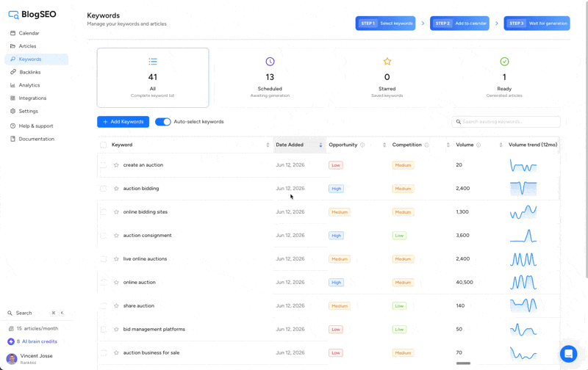Click the Help & support icon
This screenshot has height=370, width=588.
12,126
